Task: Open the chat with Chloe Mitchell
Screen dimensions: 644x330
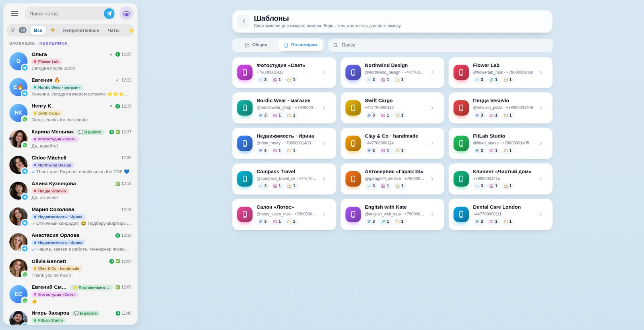Action: 70,165
